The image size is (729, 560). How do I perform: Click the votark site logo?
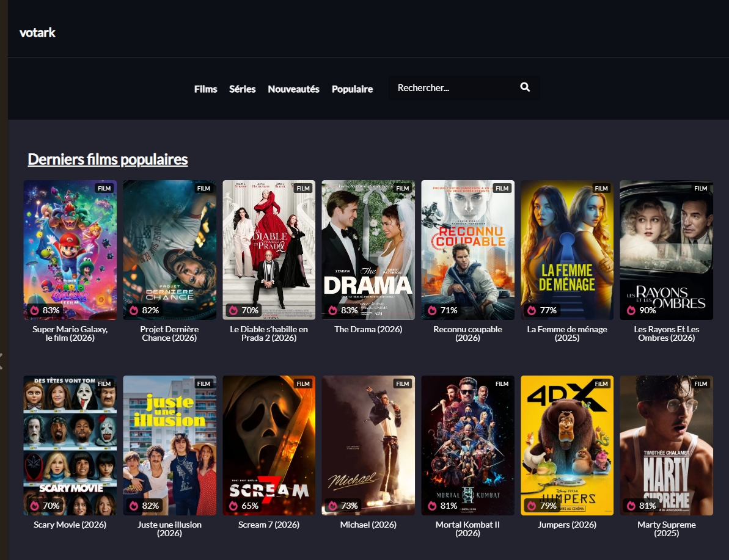point(37,32)
